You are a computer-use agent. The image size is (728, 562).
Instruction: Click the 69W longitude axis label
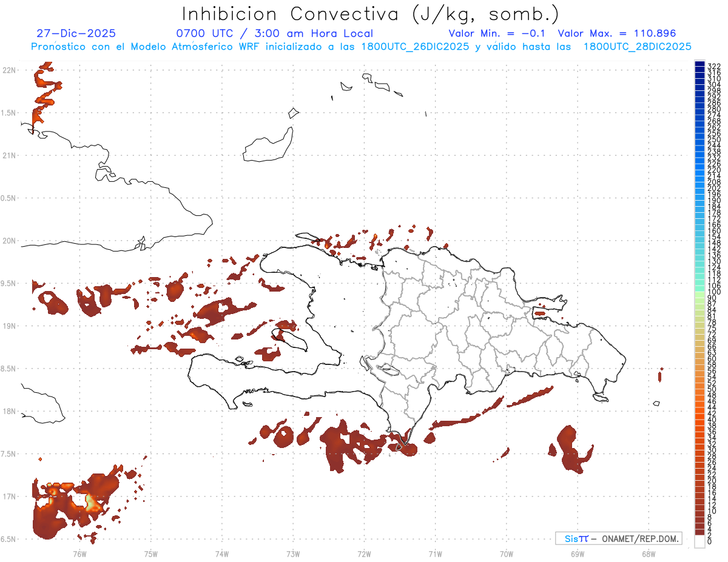click(578, 554)
